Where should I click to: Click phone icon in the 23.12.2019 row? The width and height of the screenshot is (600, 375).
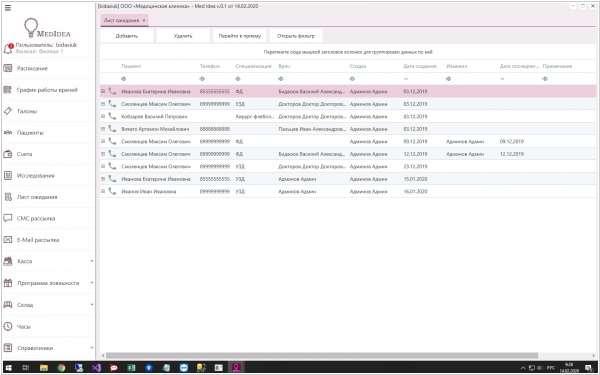point(112,166)
